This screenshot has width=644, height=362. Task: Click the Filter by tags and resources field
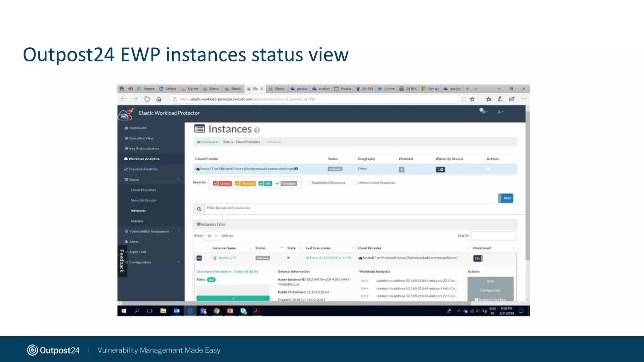365,209
